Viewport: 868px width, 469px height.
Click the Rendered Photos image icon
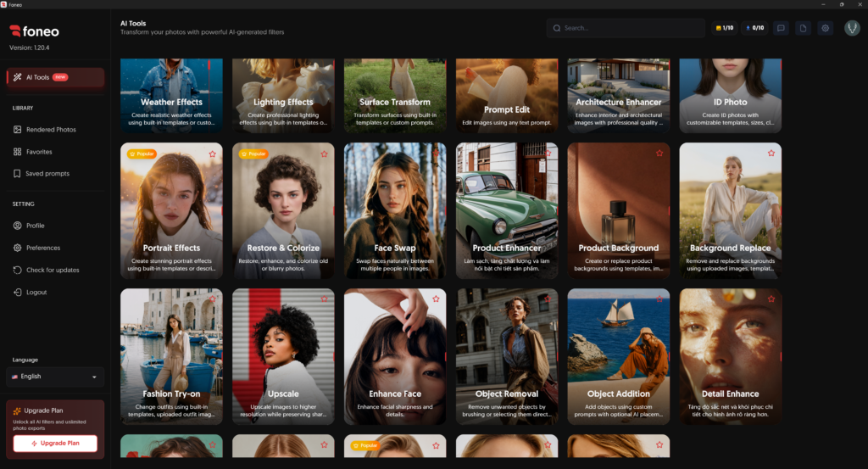click(17, 130)
